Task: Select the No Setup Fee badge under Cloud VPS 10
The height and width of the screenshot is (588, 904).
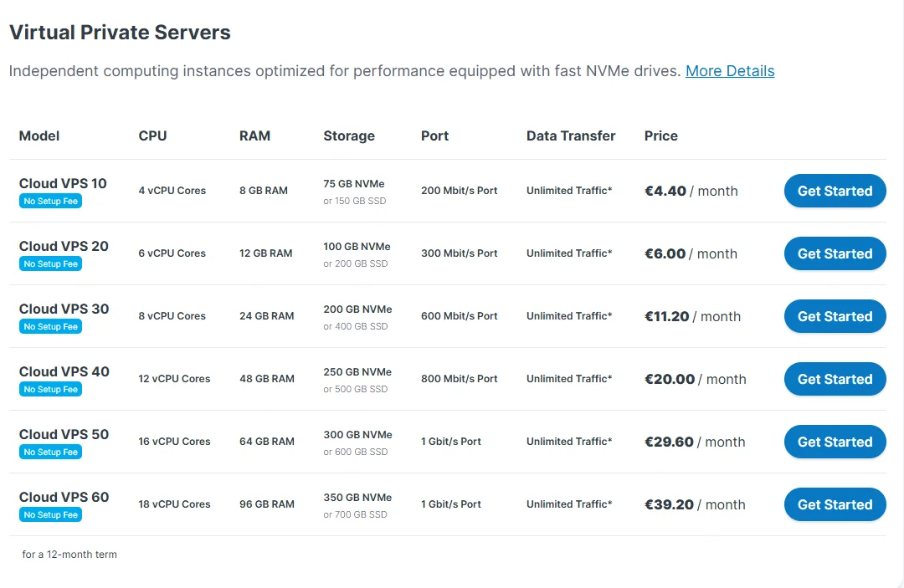Action: tap(51, 201)
